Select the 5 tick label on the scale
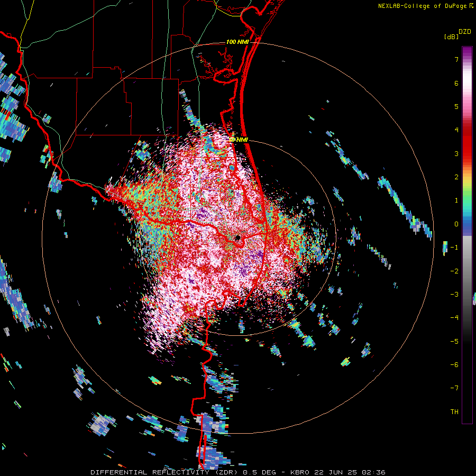The width and height of the screenshot is (476, 476). pos(456,106)
